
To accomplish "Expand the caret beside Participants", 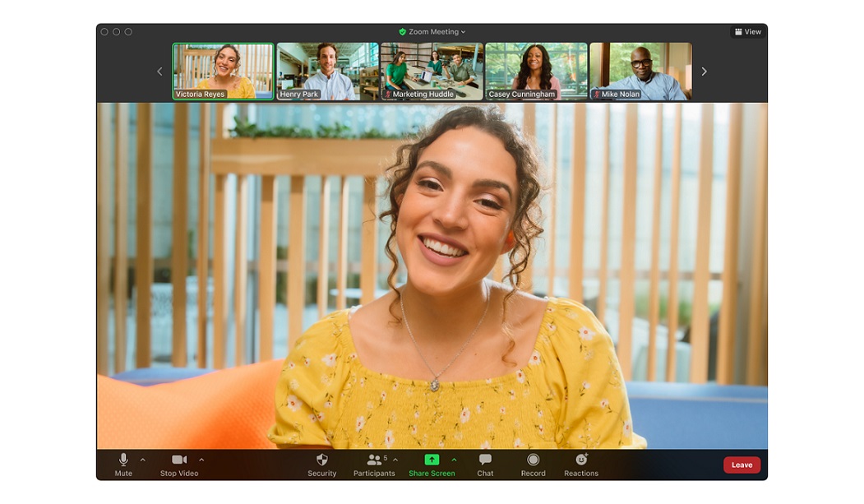I will (395, 460).
